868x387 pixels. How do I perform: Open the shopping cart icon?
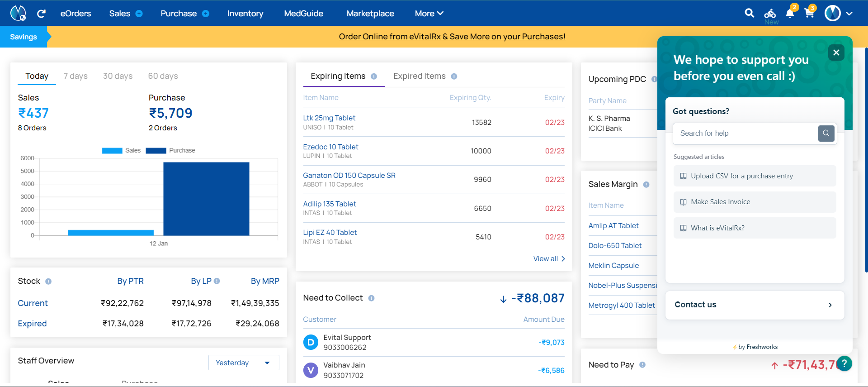810,13
